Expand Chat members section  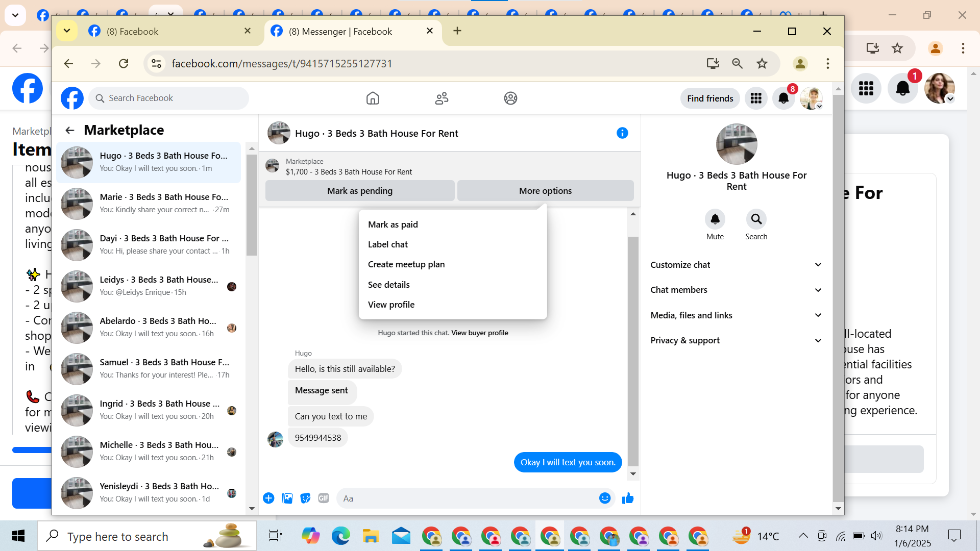pos(736,290)
